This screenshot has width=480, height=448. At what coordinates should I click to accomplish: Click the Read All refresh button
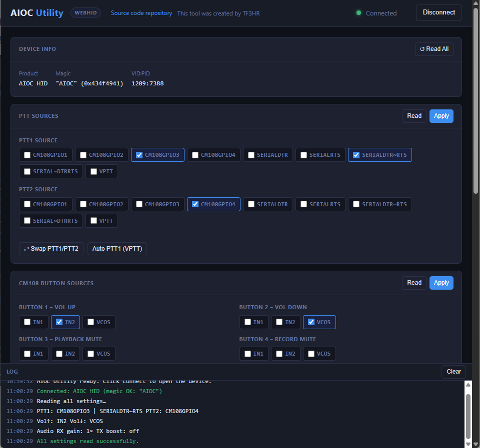(433, 49)
